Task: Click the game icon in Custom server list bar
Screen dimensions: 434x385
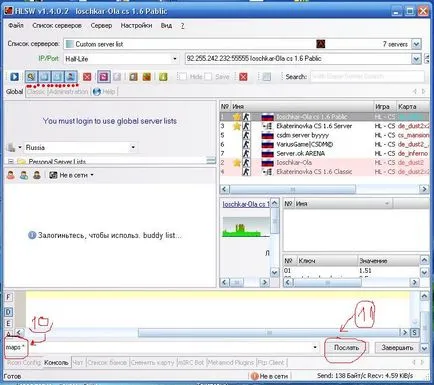Action: tap(320, 44)
